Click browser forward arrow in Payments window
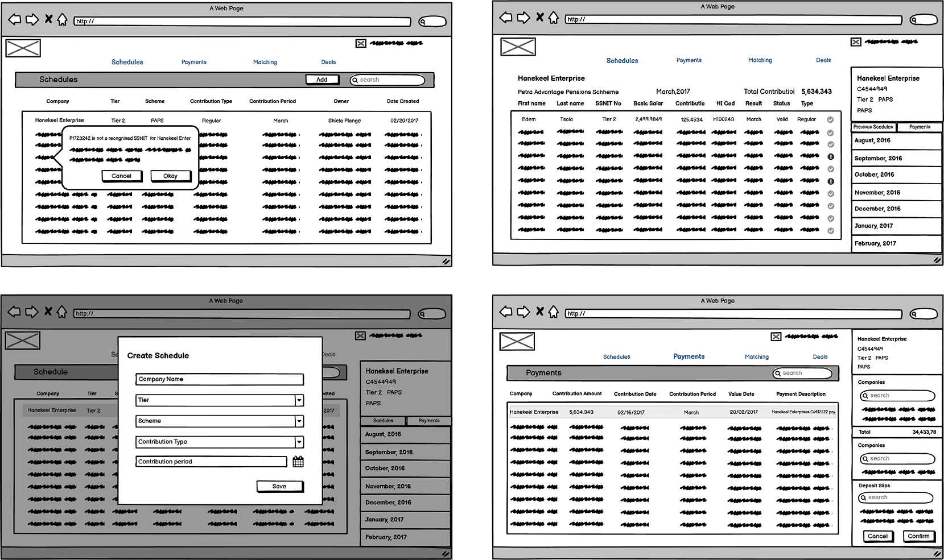 coord(523,312)
